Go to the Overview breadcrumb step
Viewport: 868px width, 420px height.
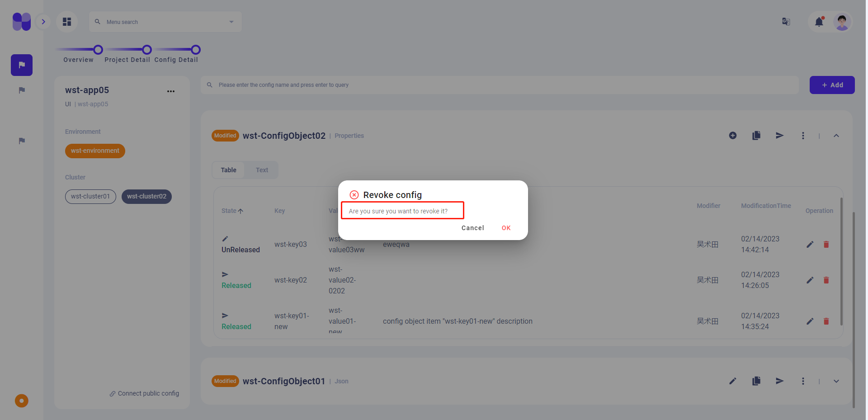(x=79, y=60)
